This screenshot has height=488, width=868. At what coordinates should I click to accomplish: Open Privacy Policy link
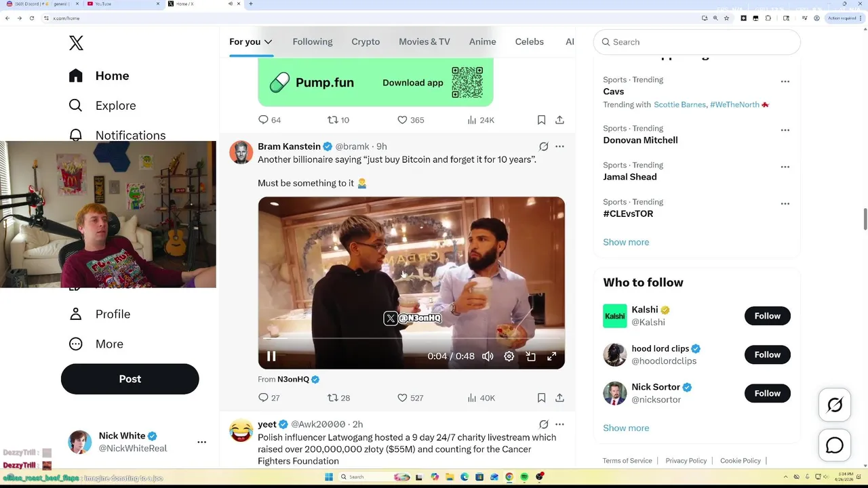(686, 461)
